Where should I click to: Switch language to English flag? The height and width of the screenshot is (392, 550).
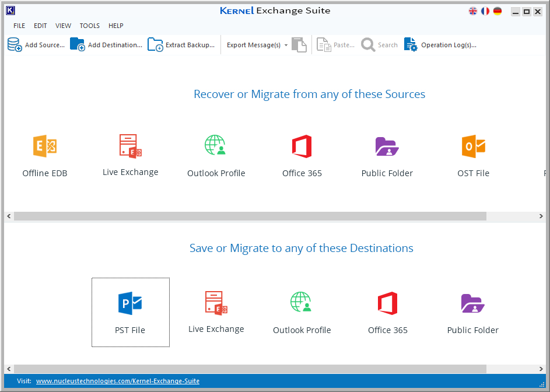point(473,11)
